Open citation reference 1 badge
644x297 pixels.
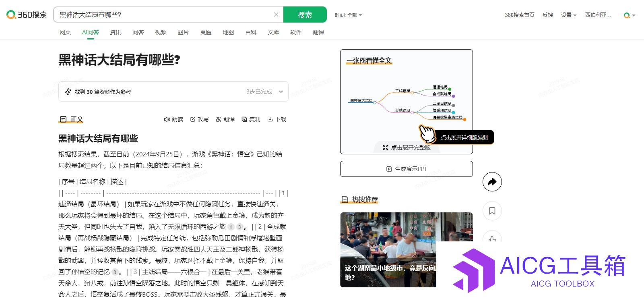[231, 227]
